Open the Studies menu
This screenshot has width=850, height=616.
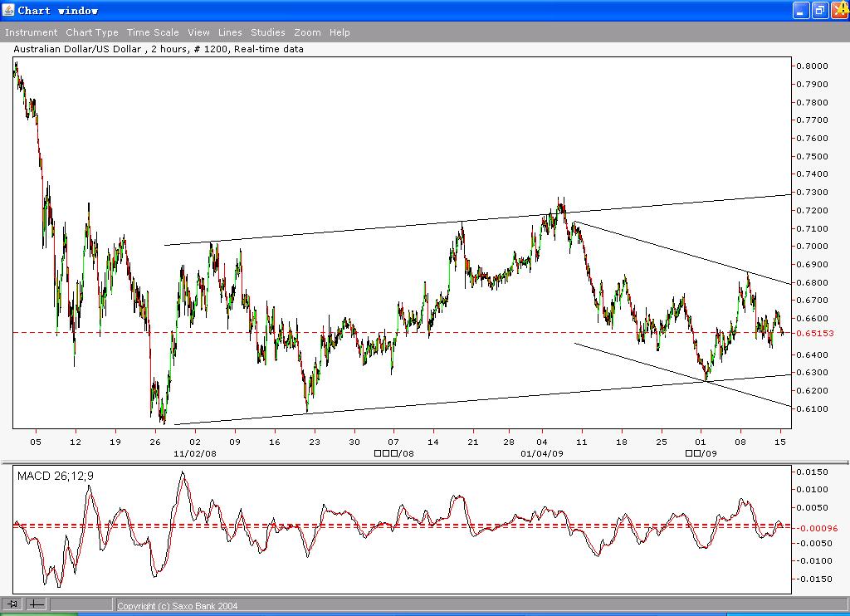coord(268,32)
